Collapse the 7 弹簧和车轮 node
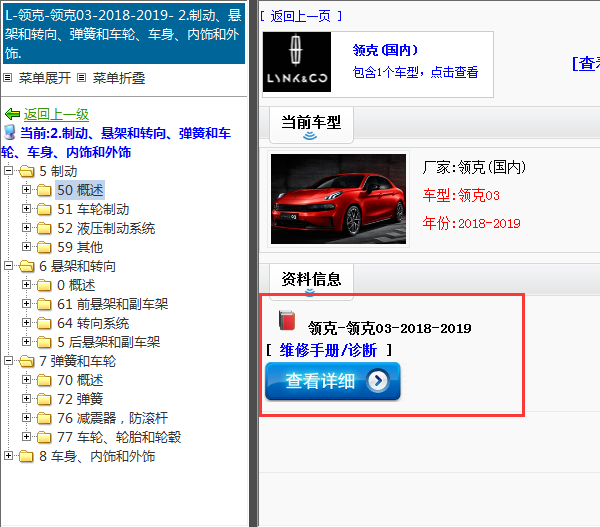This screenshot has width=600, height=527. [x=8, y=360]
